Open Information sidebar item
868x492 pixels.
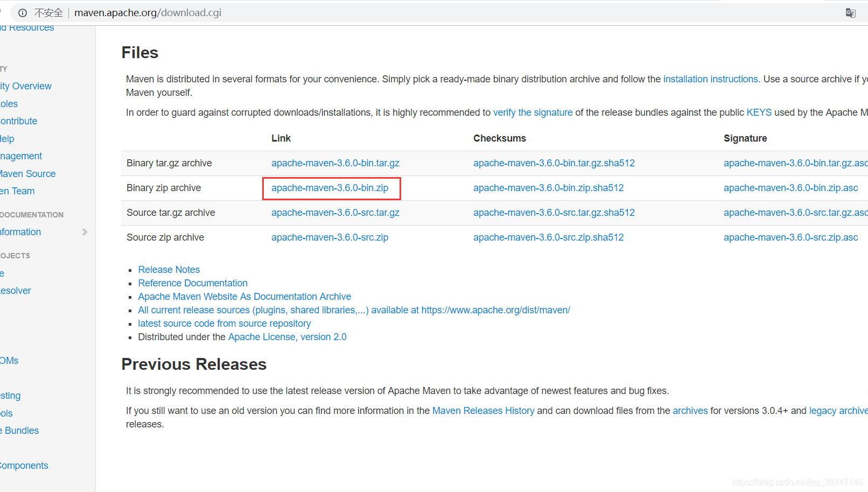pyautogui.click(x=20, y=232)
